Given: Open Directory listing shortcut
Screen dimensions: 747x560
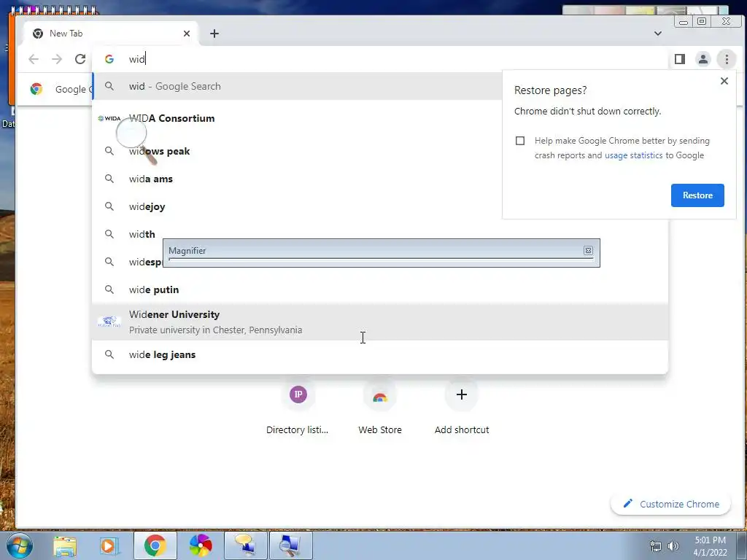Looking at the screenshot, I should click(x=298, y=407).
